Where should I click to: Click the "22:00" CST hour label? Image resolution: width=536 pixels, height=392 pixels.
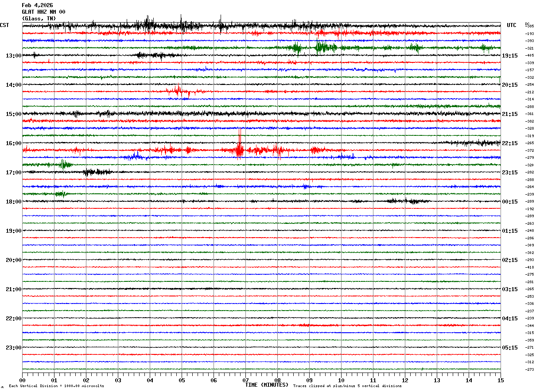point(14,319)
